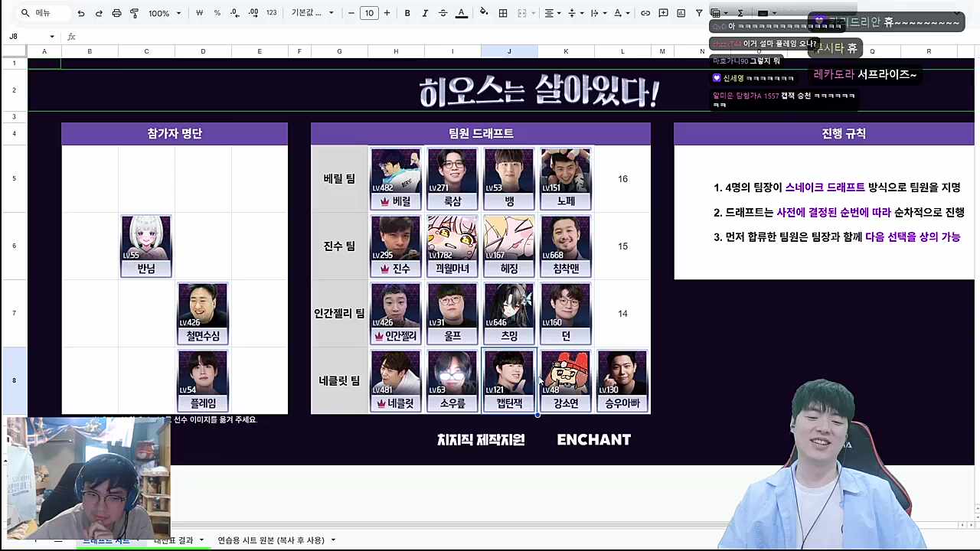Toggle strikethrough formatting

tap(443, 13)
